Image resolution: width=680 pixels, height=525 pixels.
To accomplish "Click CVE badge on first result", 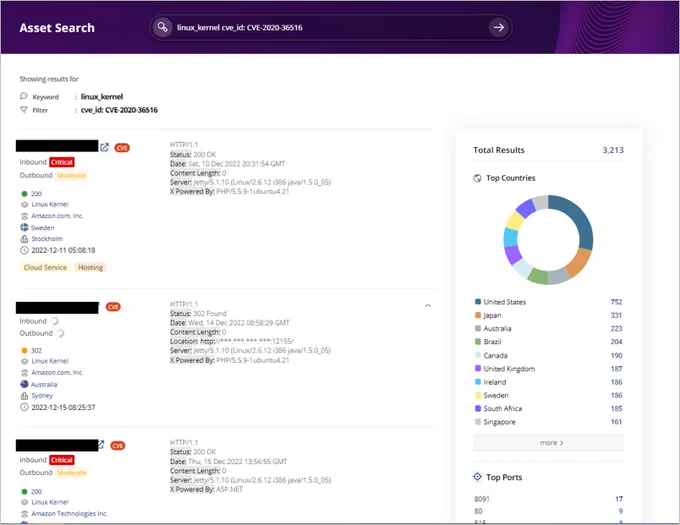I will pyautogui.click(x=122, y=148).
